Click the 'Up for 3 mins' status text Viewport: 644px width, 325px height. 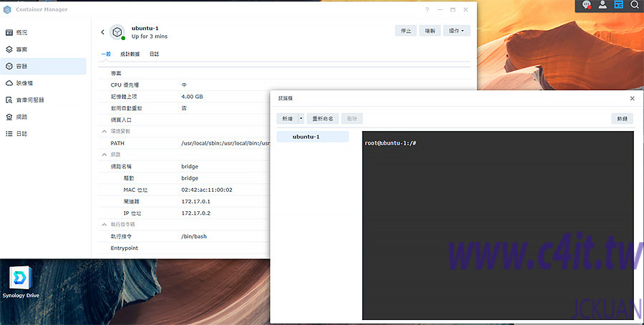[150, 37]
